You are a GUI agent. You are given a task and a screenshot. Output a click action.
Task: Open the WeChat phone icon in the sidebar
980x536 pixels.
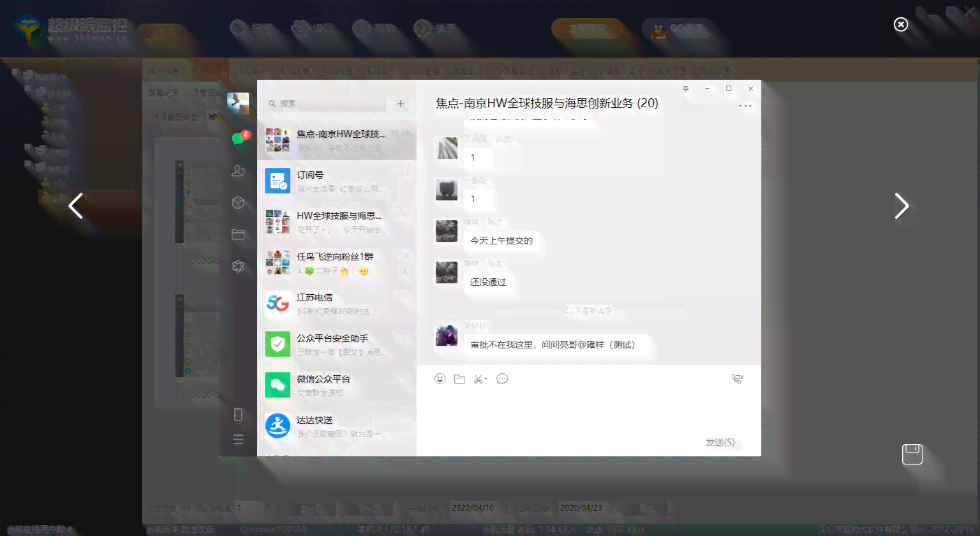[x=238, y=414]
